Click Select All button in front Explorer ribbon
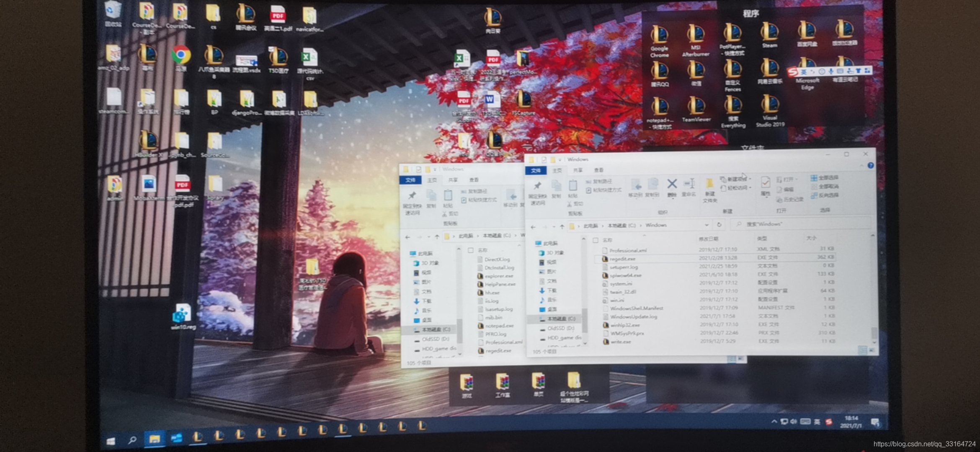 [x=824, y=177]
